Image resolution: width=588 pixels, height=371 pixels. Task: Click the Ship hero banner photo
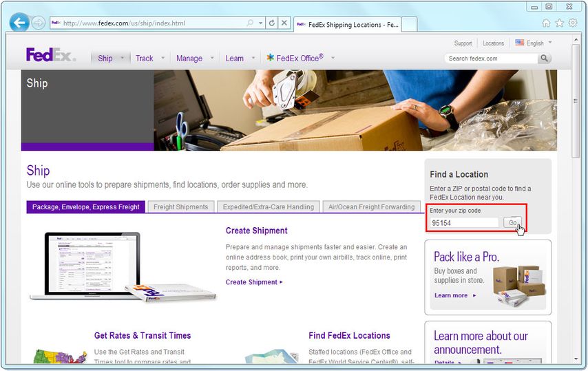point(355,110)
